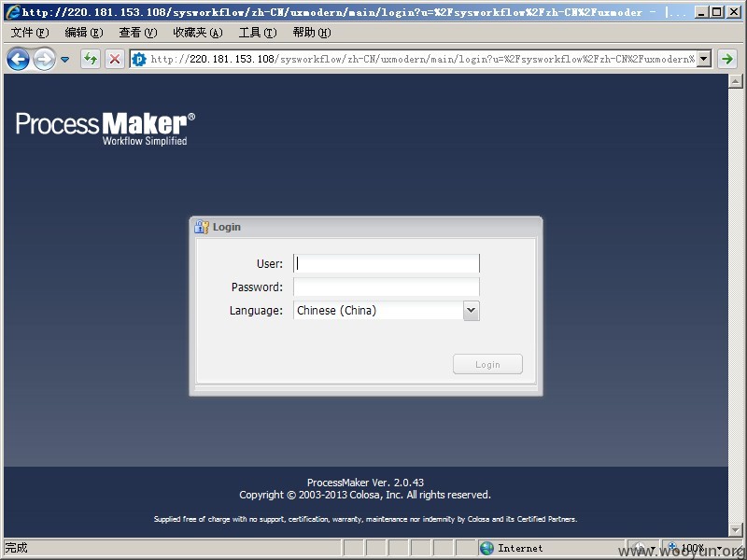Click the 完成 status bar text

tap(16, 548)
